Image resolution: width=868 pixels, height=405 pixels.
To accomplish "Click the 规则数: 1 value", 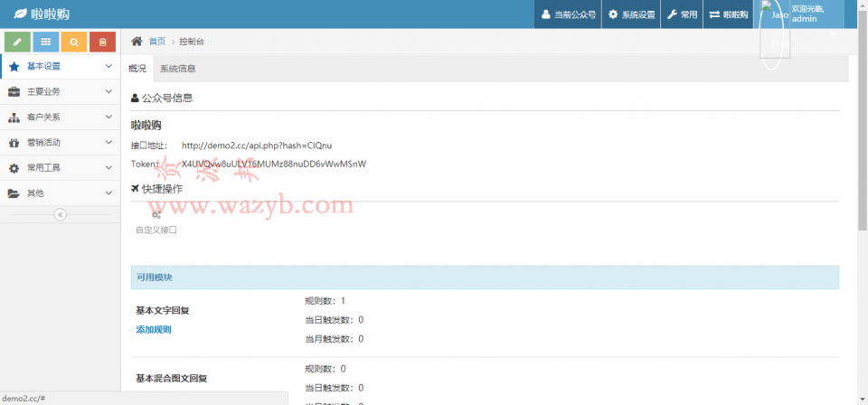I will point(325,301).
